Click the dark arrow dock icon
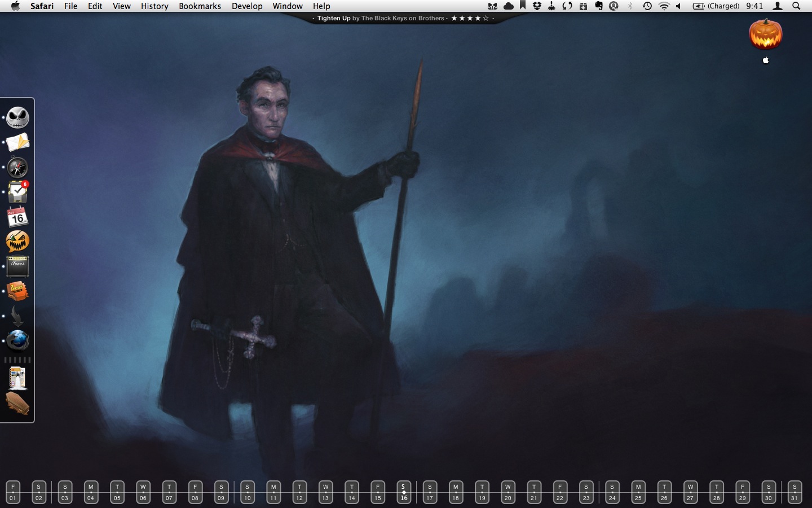This screenshot has width=812, height=508. pos(17,316)
